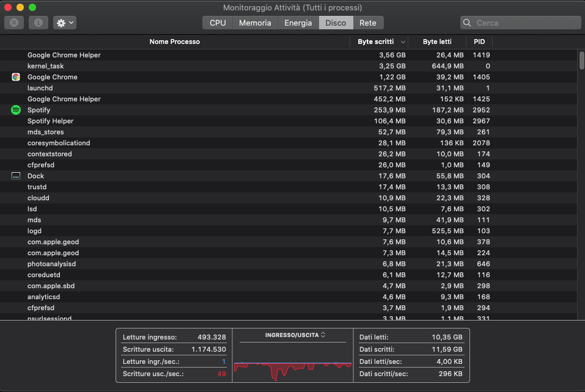
Task: Select the Disco tab
Action: point(336,23)
